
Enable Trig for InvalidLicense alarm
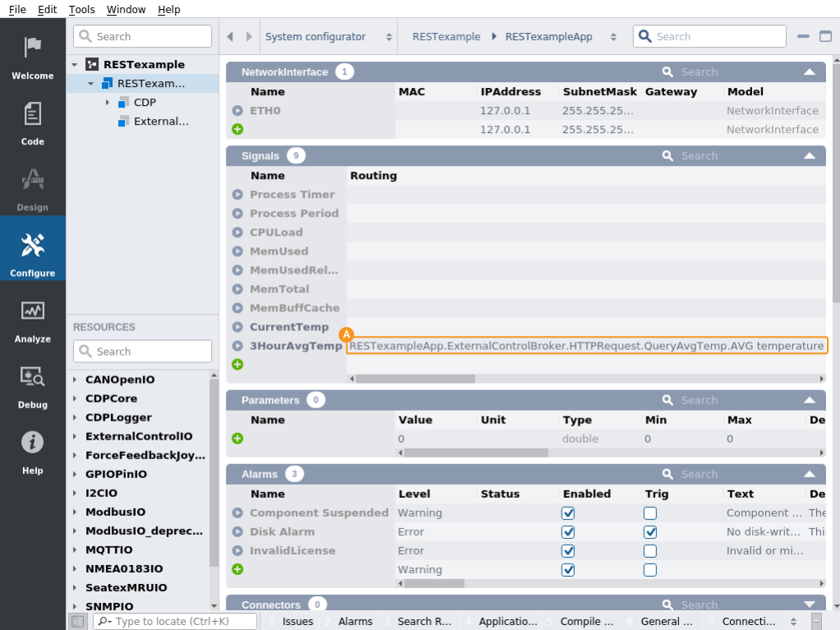pyautogui.click(x=650, y=550)
